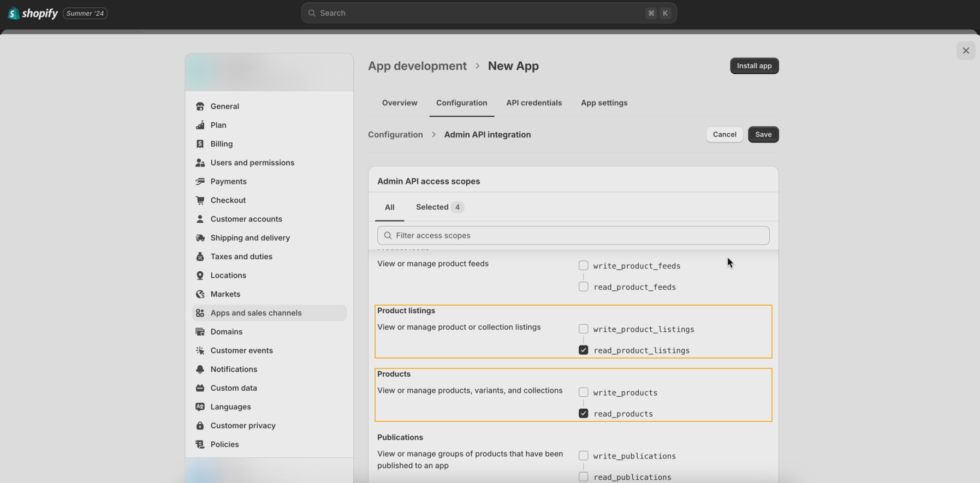Enable write_product_feeds scope checkbox
980x483 pixels.
point(584,266)
